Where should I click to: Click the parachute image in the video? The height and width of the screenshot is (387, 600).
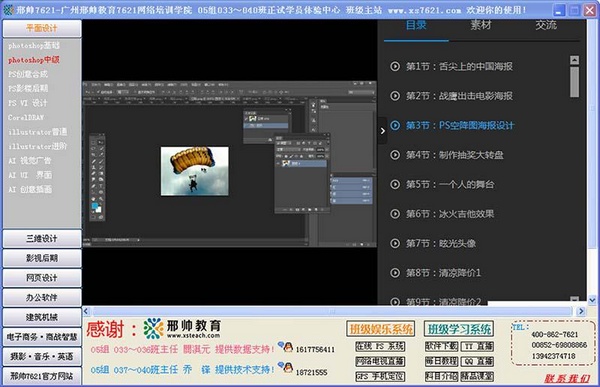tap(195, 171)
